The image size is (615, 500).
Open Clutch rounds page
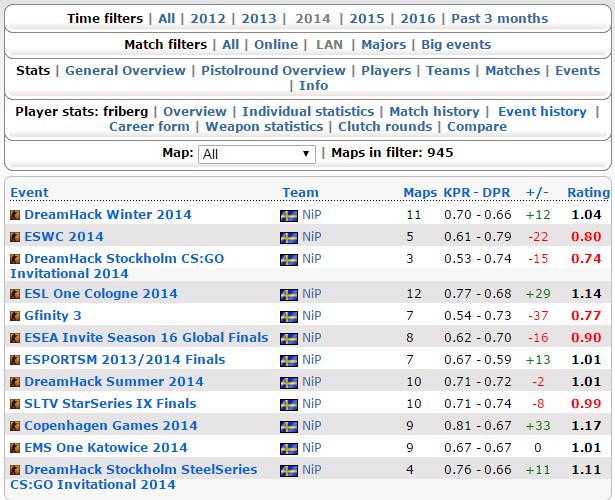[385, 126]
